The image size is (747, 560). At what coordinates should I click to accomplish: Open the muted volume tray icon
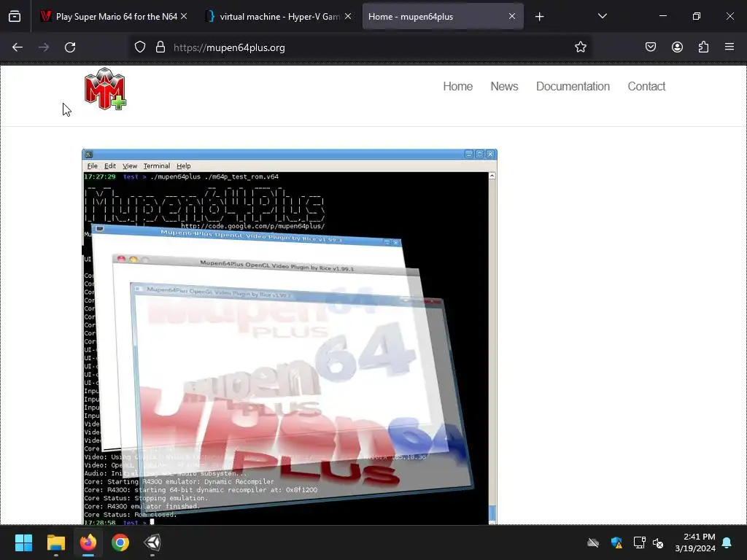(658, 542)
